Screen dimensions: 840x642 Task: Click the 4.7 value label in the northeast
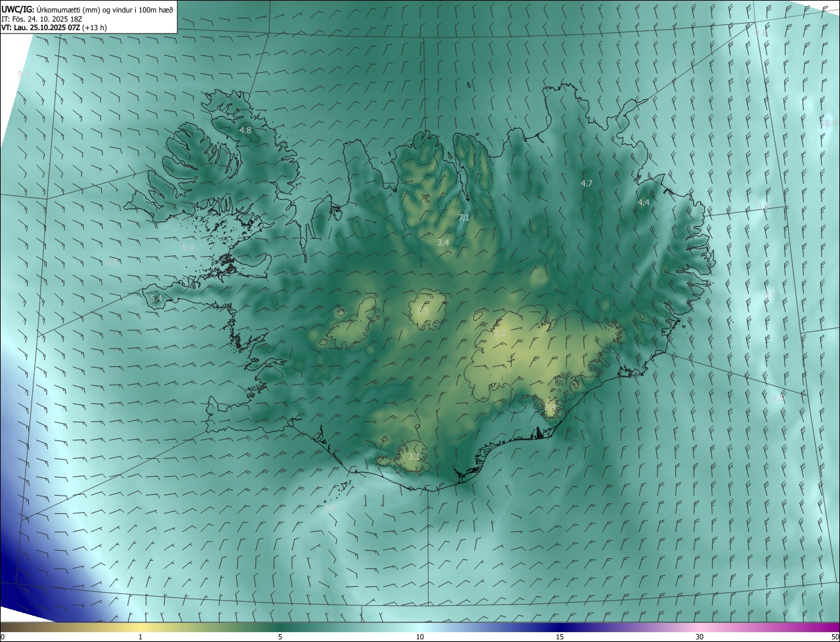[x=587, y=184]
